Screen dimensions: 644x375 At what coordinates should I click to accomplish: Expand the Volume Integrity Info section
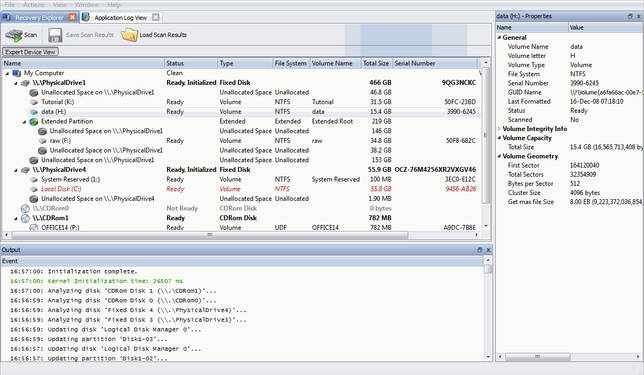point(500,129)
